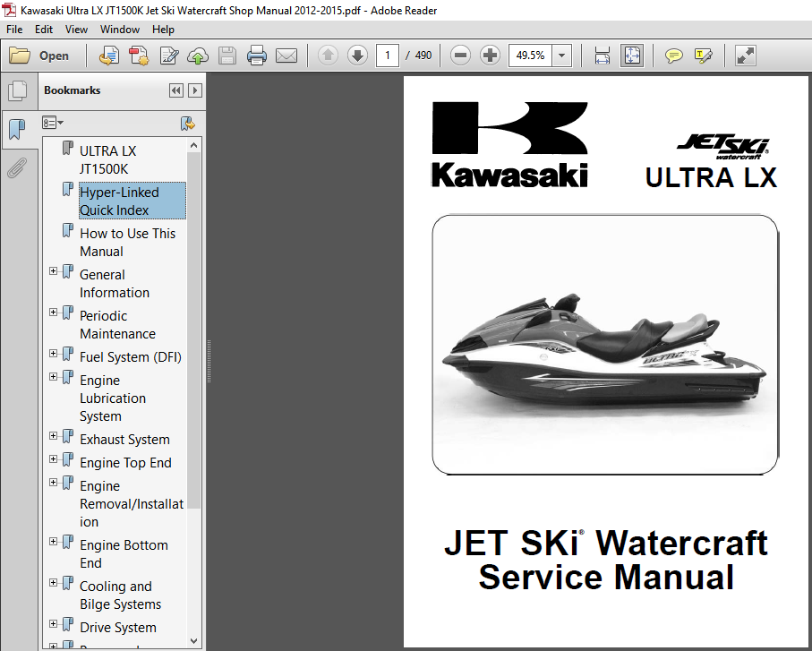Expand the Engine Top End bookmark
Viewport: 812px width, 651px height.
53,458
